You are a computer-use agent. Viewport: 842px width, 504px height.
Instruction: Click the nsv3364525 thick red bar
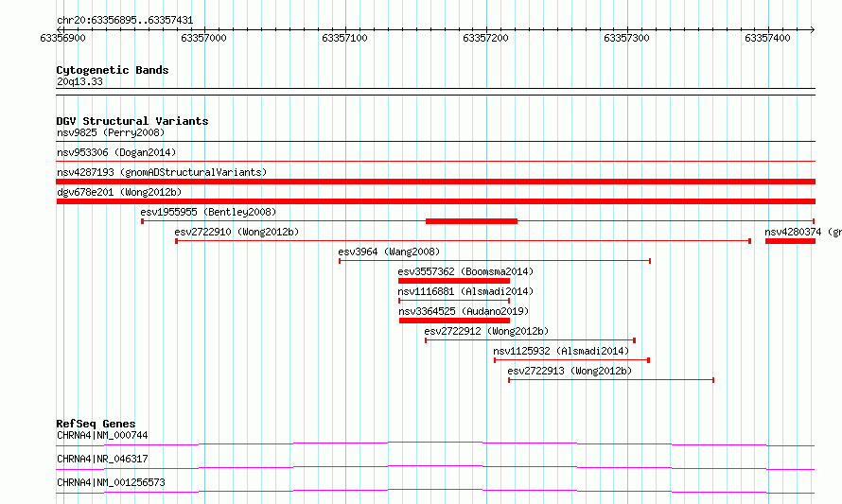click(x=454, y=321)
